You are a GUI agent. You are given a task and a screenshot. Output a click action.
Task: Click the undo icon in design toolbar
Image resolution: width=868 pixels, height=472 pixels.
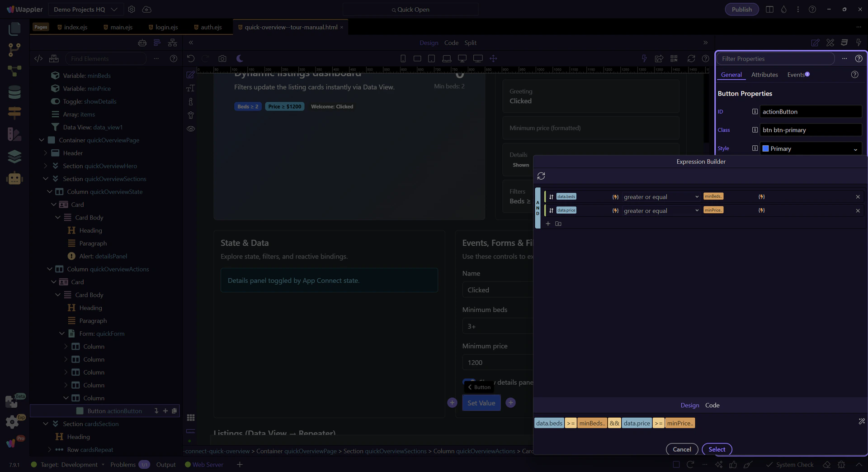pos(191,58)
